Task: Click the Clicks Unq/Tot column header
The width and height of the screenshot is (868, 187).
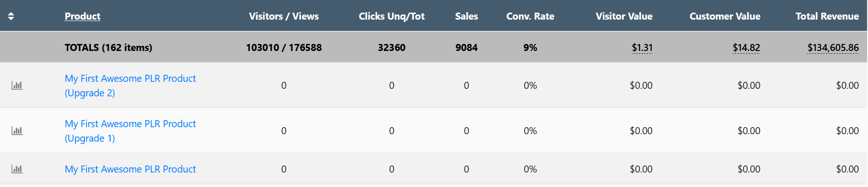Action: [391, 16]
